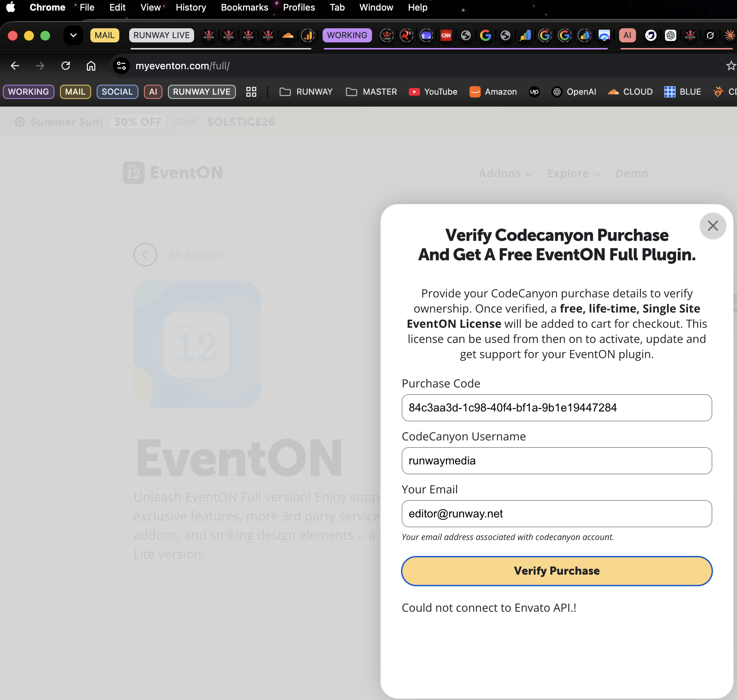Bookmark this page with the star icon
Image resolution: width=737 pixels, height=700 pixels.
pyautogui.click(x=731, y=66)
